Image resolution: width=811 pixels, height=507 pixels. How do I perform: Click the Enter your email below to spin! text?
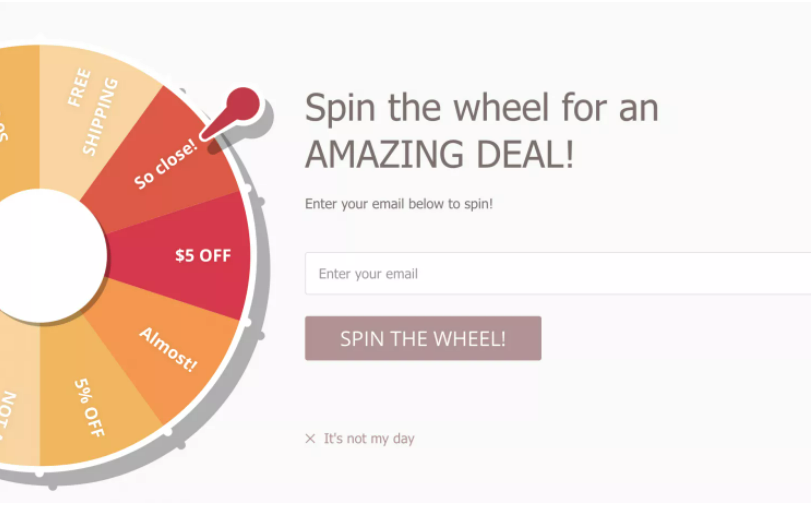399,204
